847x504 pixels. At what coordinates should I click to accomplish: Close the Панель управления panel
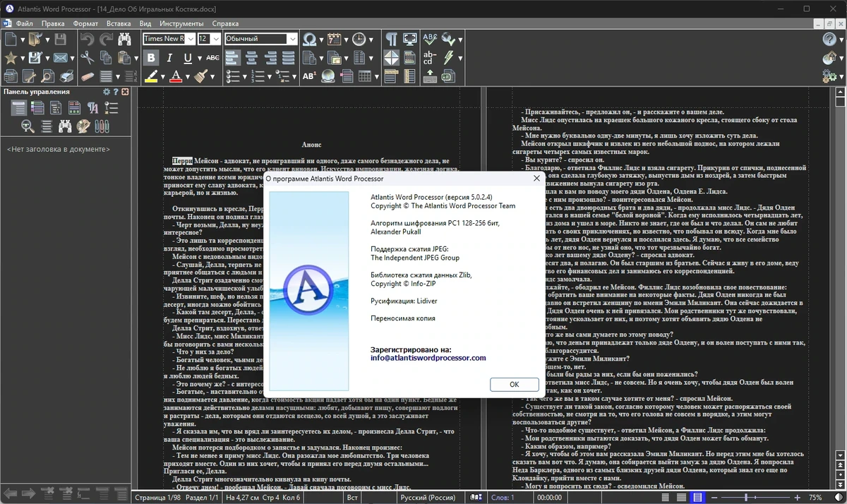click(x=126, y=92)
